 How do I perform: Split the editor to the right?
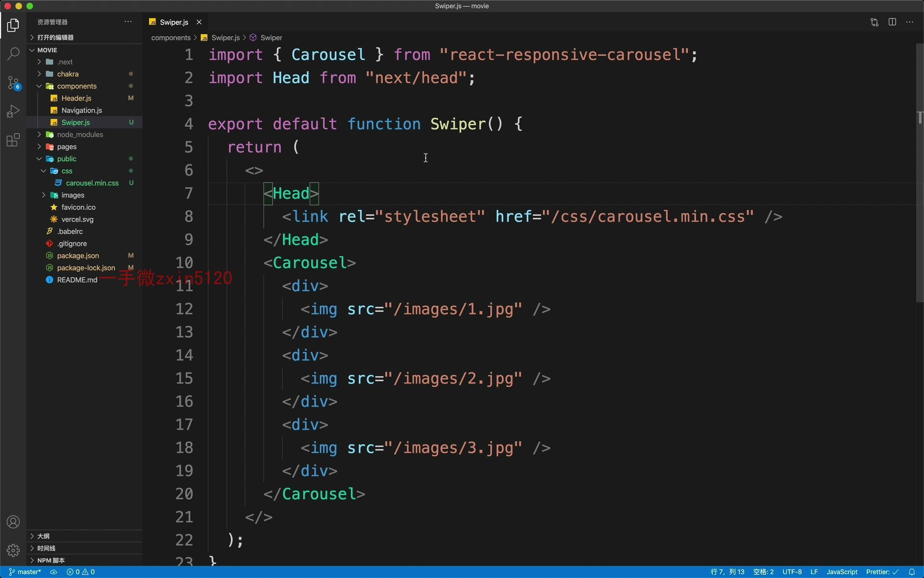[x=892, y=22]
